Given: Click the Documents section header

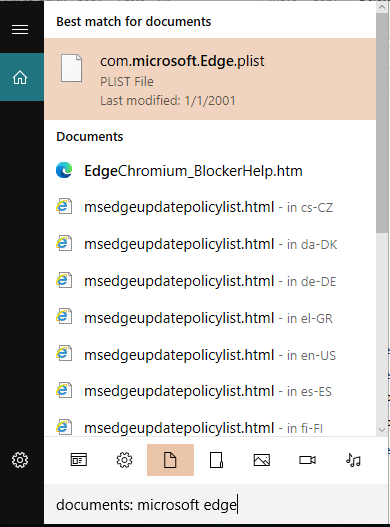Looking at the screenshot, I should (x=90, y=137).
